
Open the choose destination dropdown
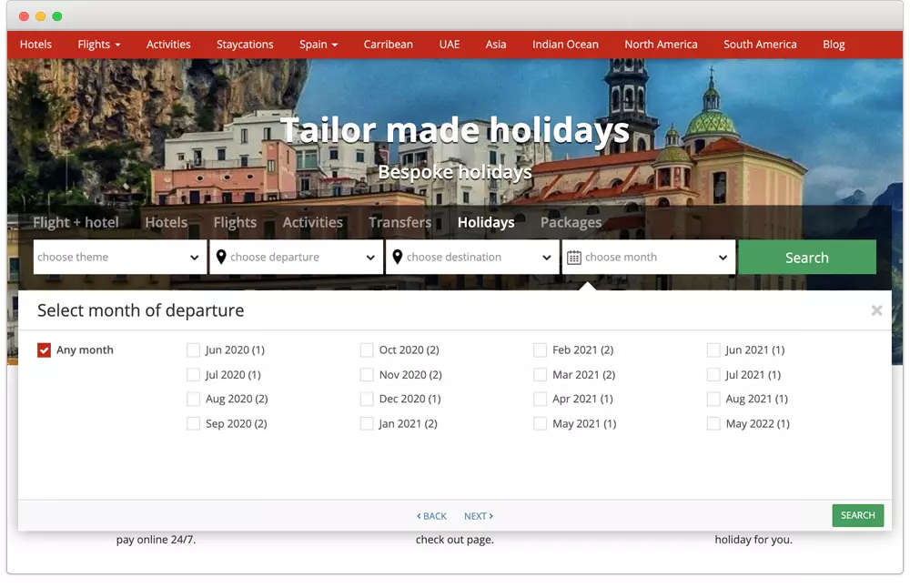(x=472, y=257)
